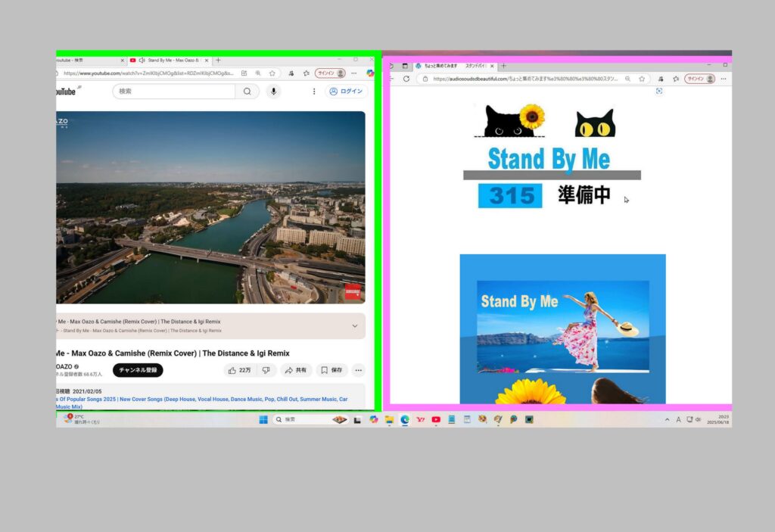The width and height of the screenshot is (775, 532).
Task: Close the Stand By Me YouTube tab
Action: point(207,61)
